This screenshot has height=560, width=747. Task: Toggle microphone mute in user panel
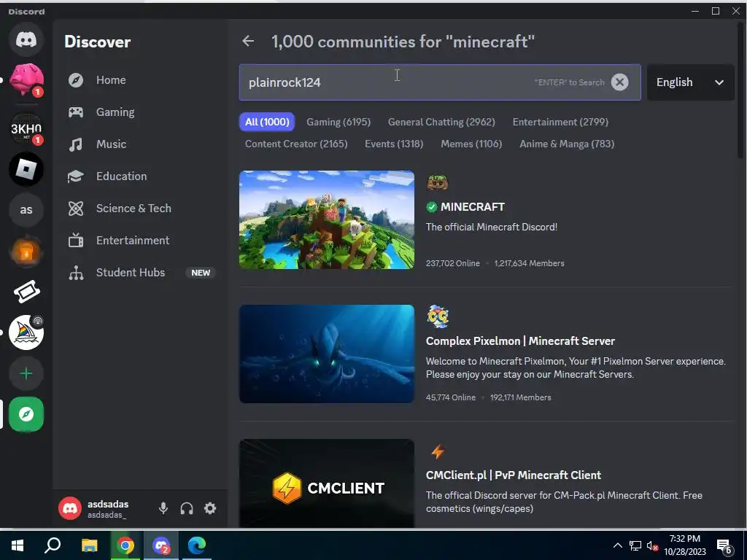pyautogui.click(x=163, y=508)
